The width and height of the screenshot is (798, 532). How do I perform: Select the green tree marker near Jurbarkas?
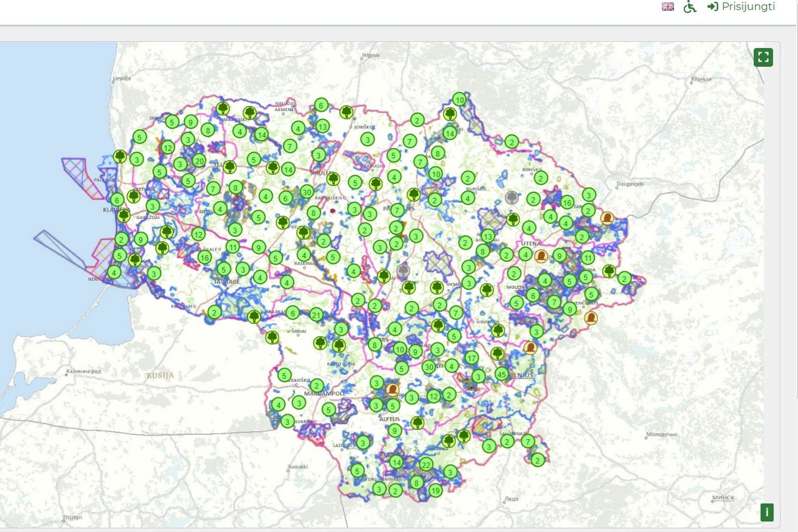[x=254, y=316]
